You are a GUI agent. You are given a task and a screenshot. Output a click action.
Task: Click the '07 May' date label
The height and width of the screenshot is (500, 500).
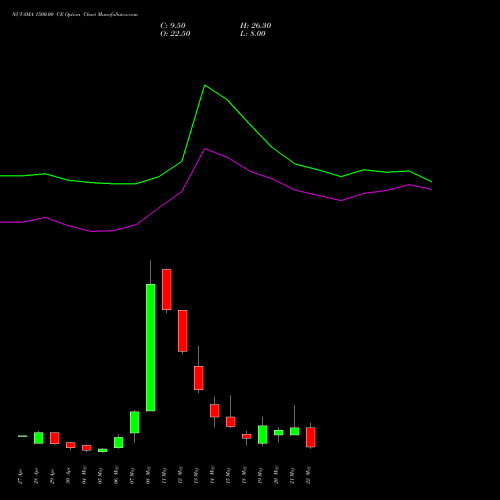(x=132, y=475)
